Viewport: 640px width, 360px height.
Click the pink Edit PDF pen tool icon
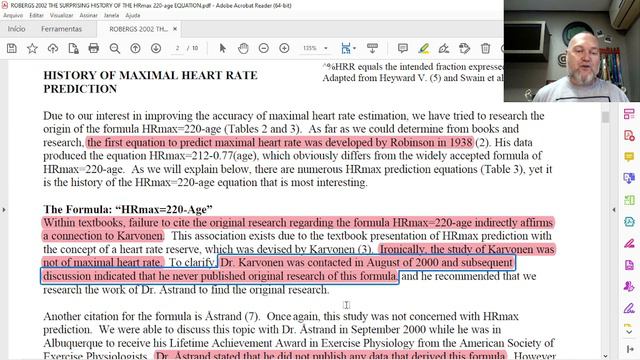pyautogui.click(x=629, y=243)
